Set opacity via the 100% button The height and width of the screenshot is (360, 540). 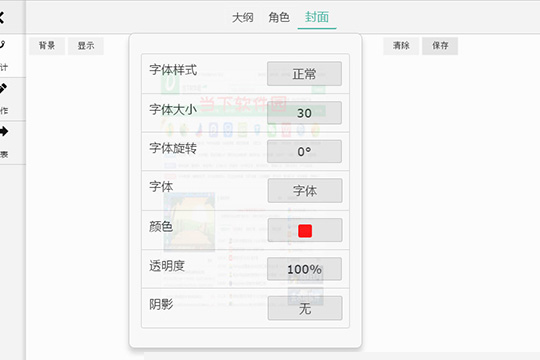click(x=304, y=269)
